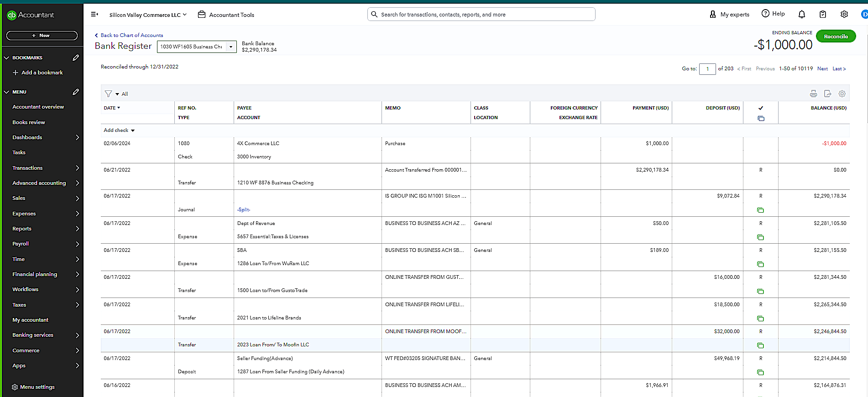Image resolution: width=868 pixels, height=397 pixels.
Task: Toggle reconcile status R on $1,966.91 payment row
Action: (x=760, y=385)
